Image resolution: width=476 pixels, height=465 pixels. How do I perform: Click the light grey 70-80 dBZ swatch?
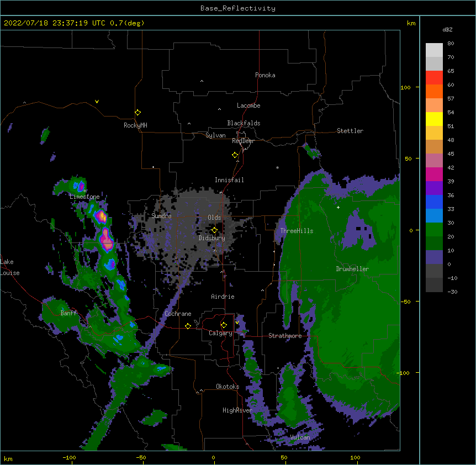434,50
